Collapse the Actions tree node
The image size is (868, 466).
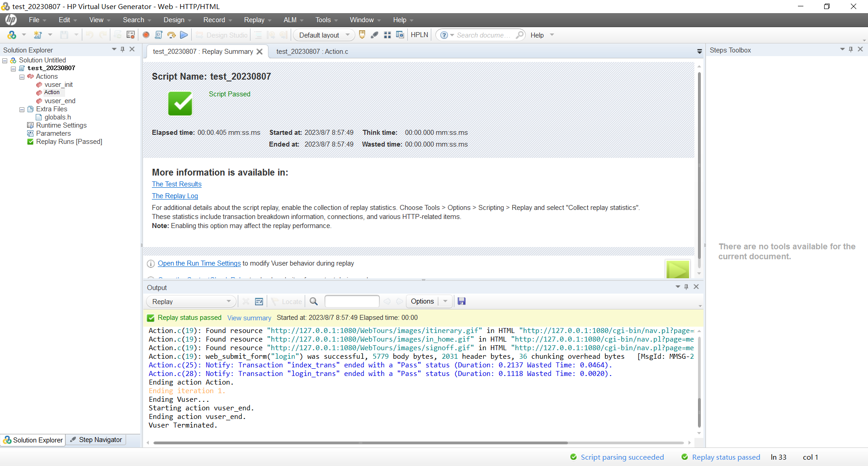tap(22, 77)
